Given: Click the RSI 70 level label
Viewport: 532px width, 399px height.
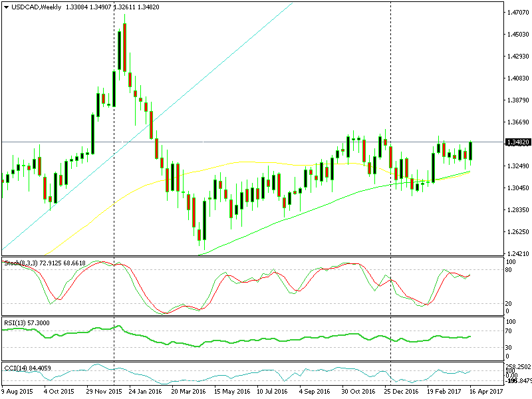Looking at the screenshot, I should pos(509,331).
